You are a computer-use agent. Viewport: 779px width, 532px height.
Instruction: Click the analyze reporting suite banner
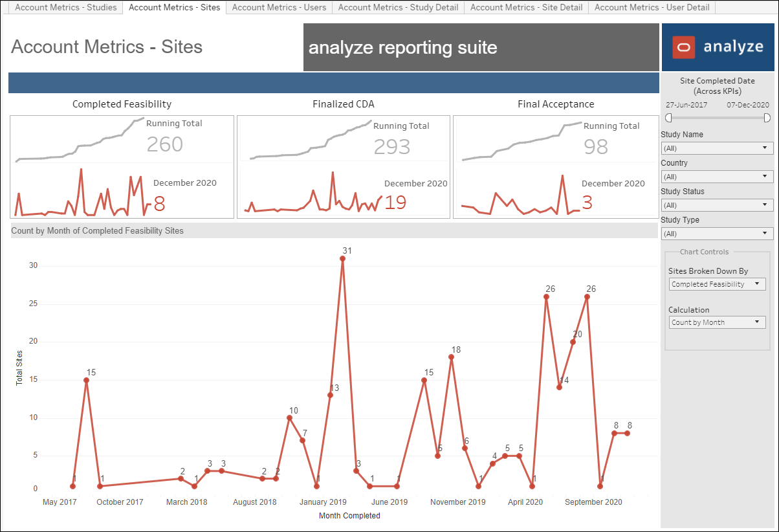tap(481, 47)
